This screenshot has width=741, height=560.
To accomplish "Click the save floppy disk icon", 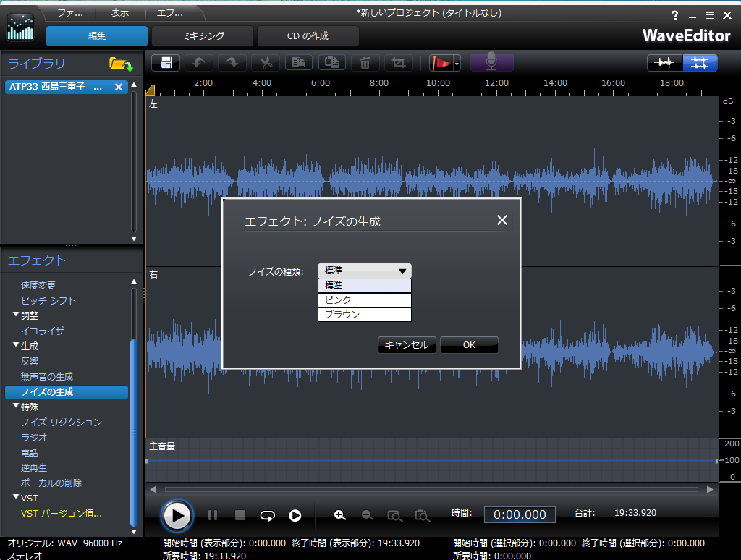I will pos(166,63).
